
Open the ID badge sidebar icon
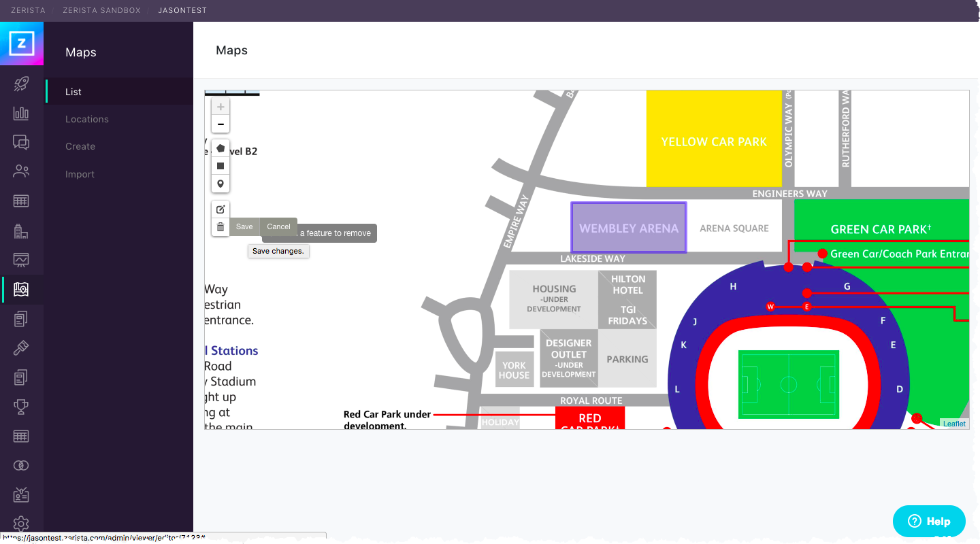(21, 494)
